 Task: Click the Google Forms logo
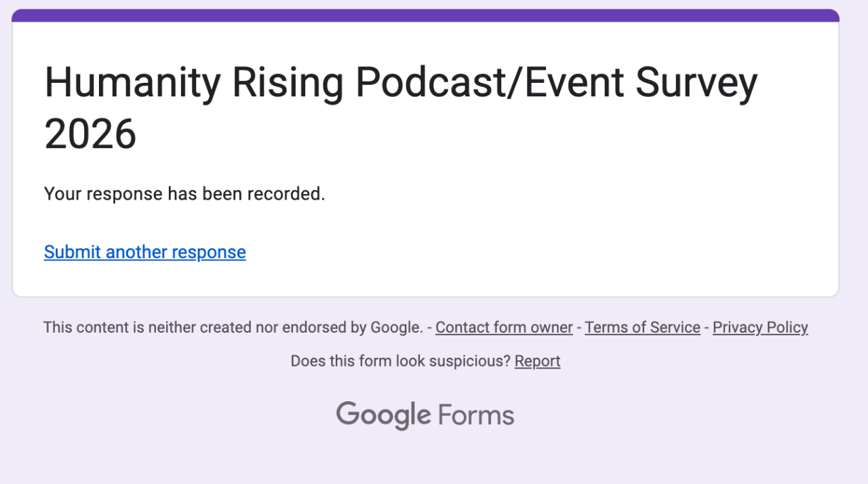click(425, 415)
